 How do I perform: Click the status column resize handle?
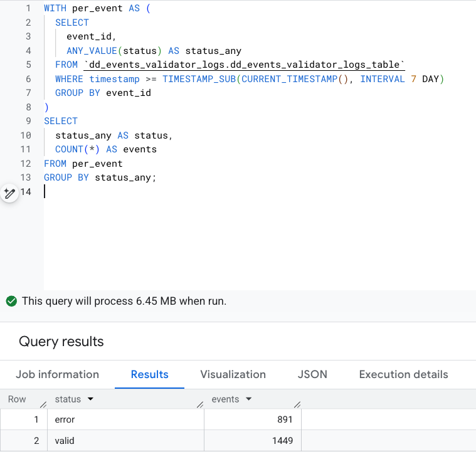200,404
